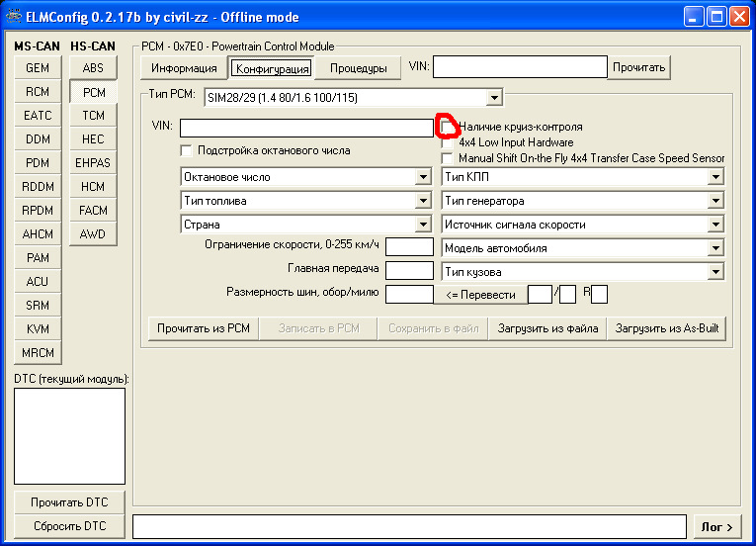
Task: Select the EHPAS module
Action: (93, 162)
